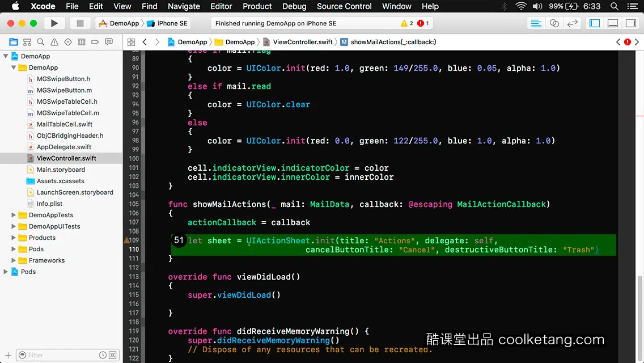Expand the Products folder
The width and height of the screenshot is (644, 363).
point(14,238)
